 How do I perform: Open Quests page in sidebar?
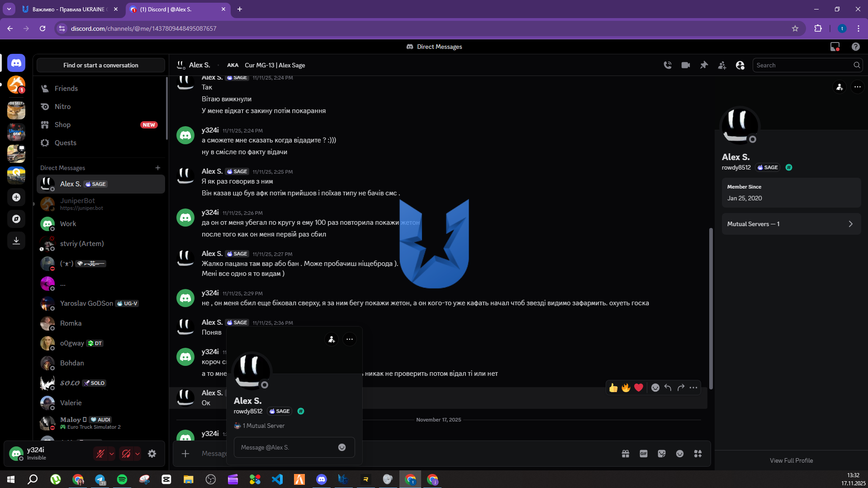pyautogui.click(x=101, y=143)
